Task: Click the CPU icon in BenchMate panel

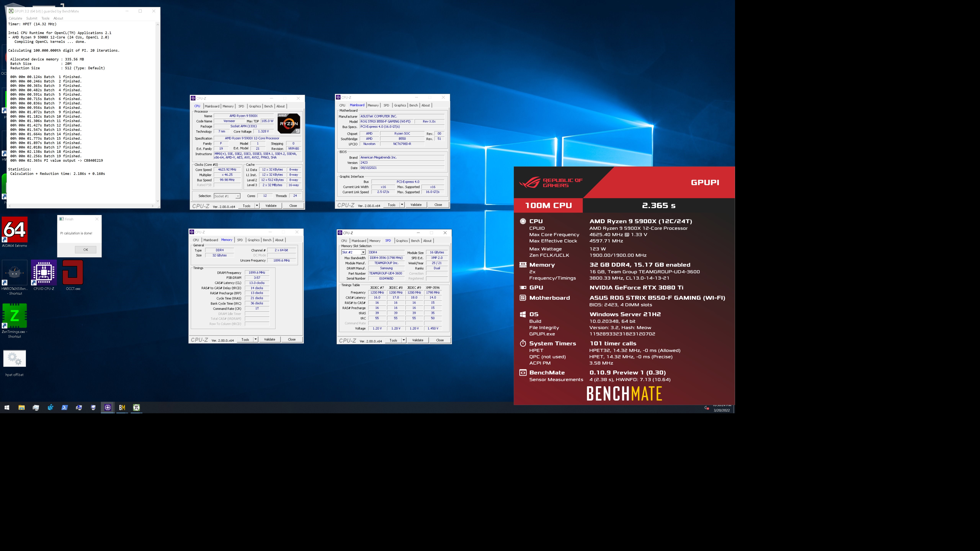Action: click(523, 221)
